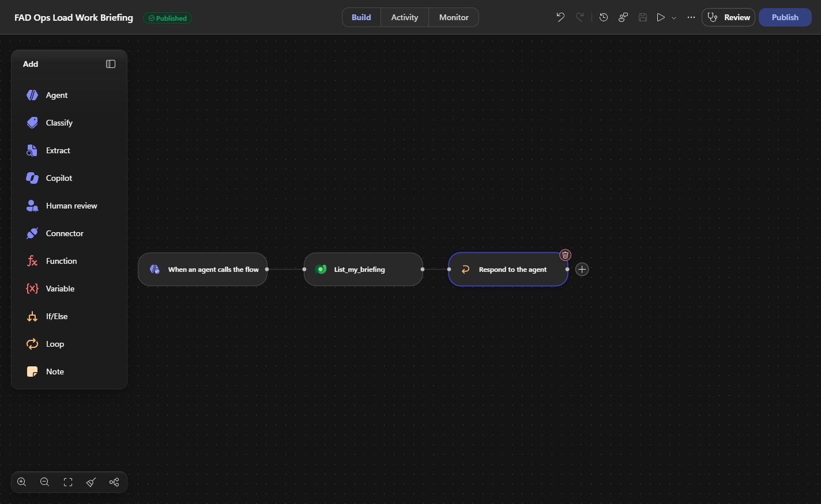821x504 pixels.
Task: Select the 'When an agent calls the flow' node
Action: coord(202,269)
